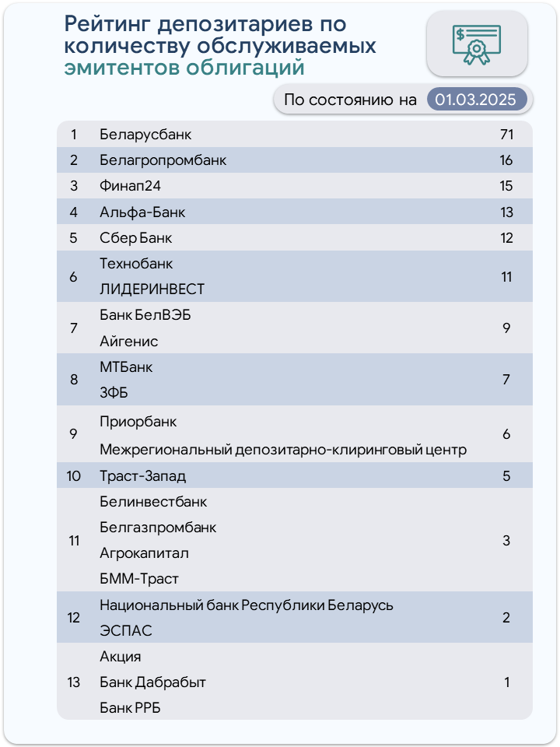
Task: Select Национальный банк Республики Беларусь
Action: pos(247,605)
